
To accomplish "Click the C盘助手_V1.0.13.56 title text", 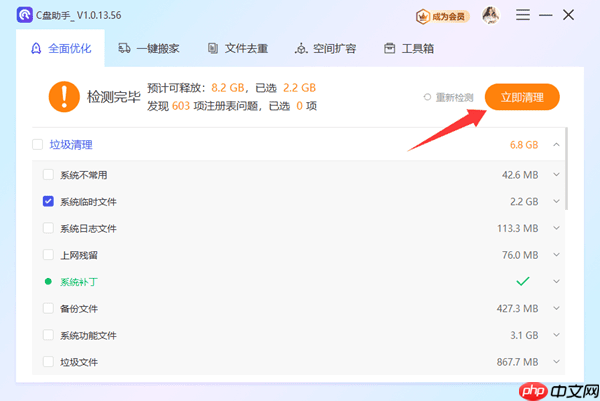I will click(79, 15).
